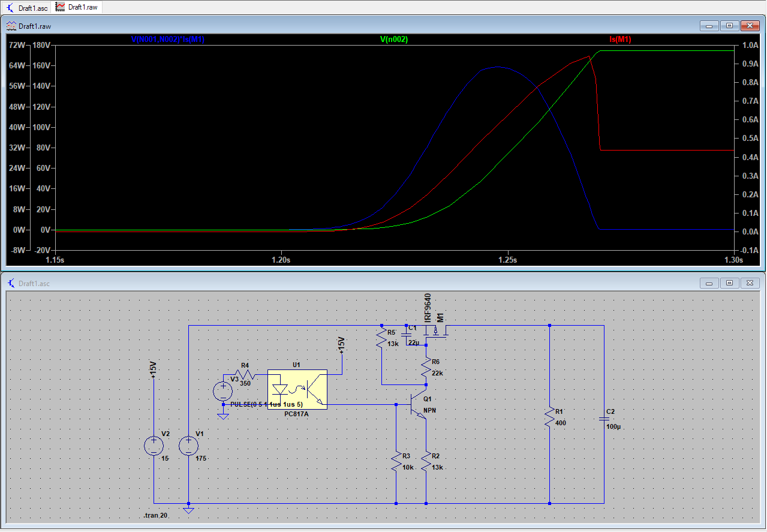Click the 0V left axis label
The height and width of the screenshot is (532, 767).
click(46, 230)
